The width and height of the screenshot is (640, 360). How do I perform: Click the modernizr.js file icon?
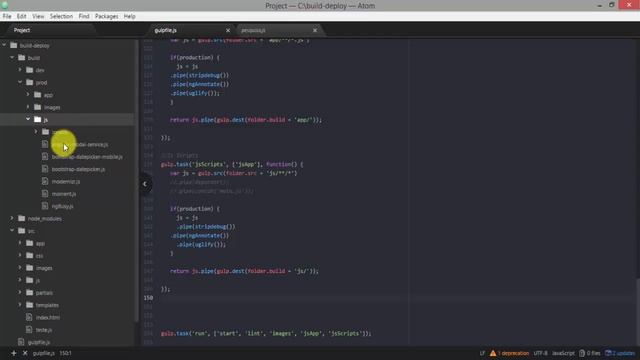pos(45,181)
